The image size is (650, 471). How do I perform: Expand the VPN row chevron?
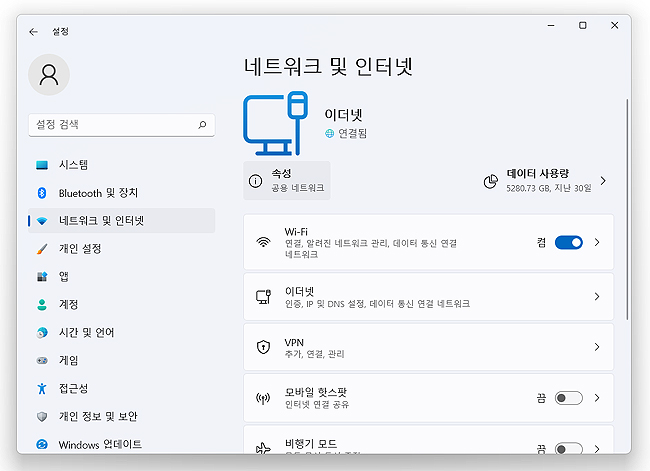pos(597,347)
